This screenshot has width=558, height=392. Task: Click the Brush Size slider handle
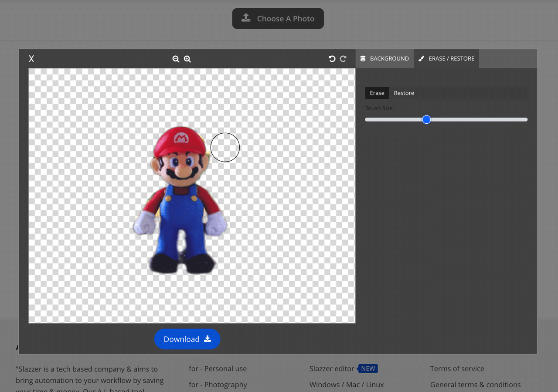pos(426,119)
